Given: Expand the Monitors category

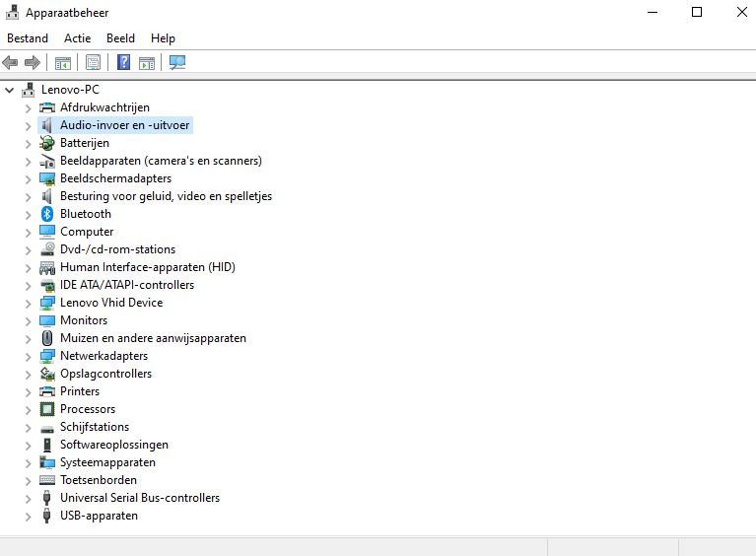Looking at the screenshot, I should pyautogui.click(x=28, y=321).
